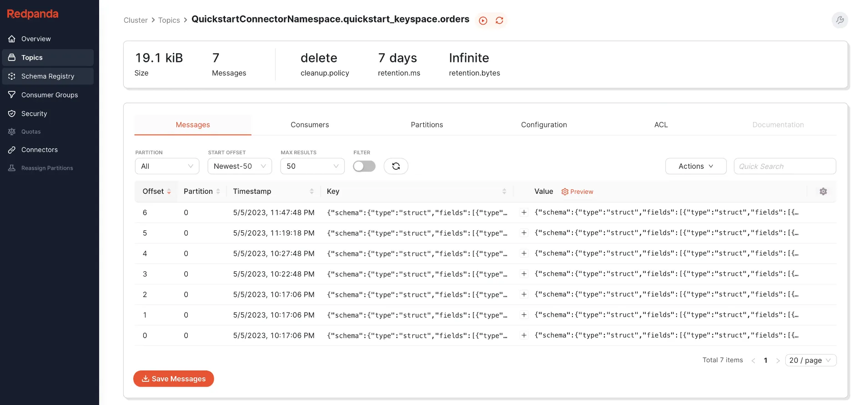Screen dimensions: 868x405
Task: Open Topics in the sidebar
Action: click(48, 57)
